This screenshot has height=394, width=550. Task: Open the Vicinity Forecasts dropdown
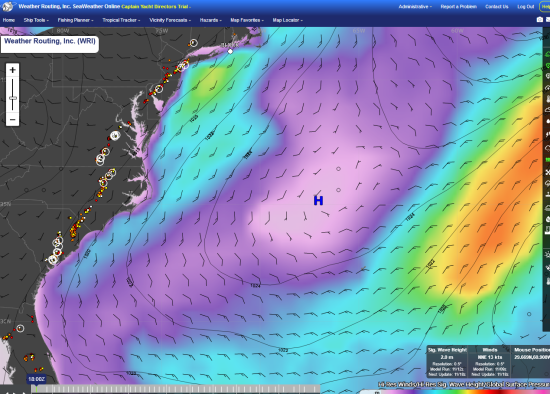click(170, 20)
